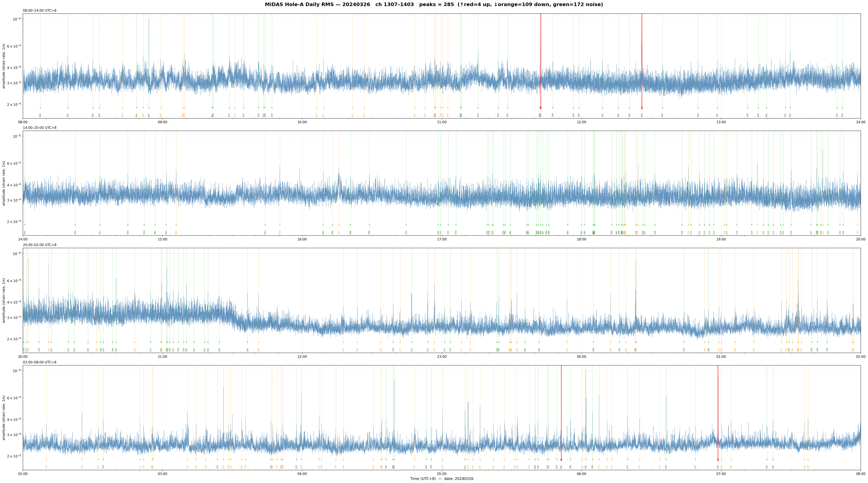Click the '14:00–20:00 UTC+8' panel title
868x483 pixels.
pos(40,128)
